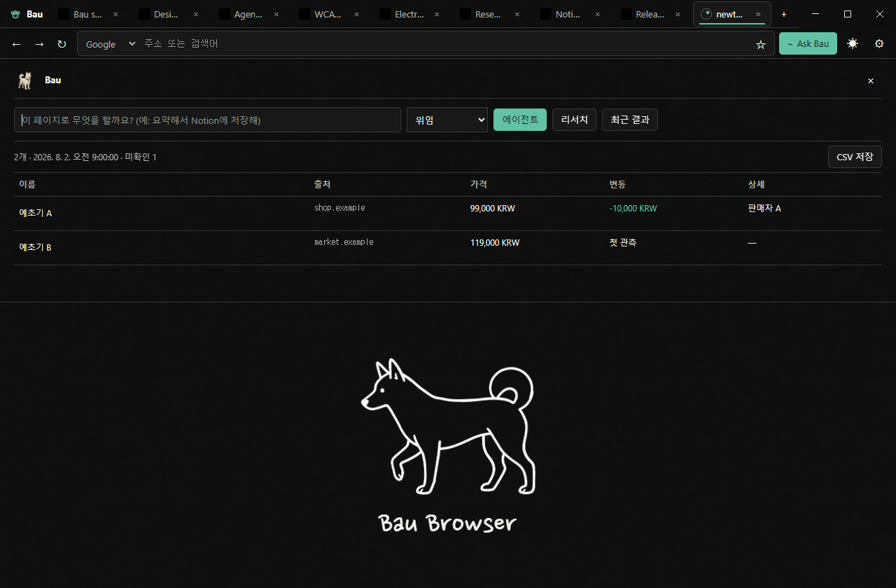Close the 'Desi...' tab
The height and width of the screenshot is (588, 896).
point(196,14)
